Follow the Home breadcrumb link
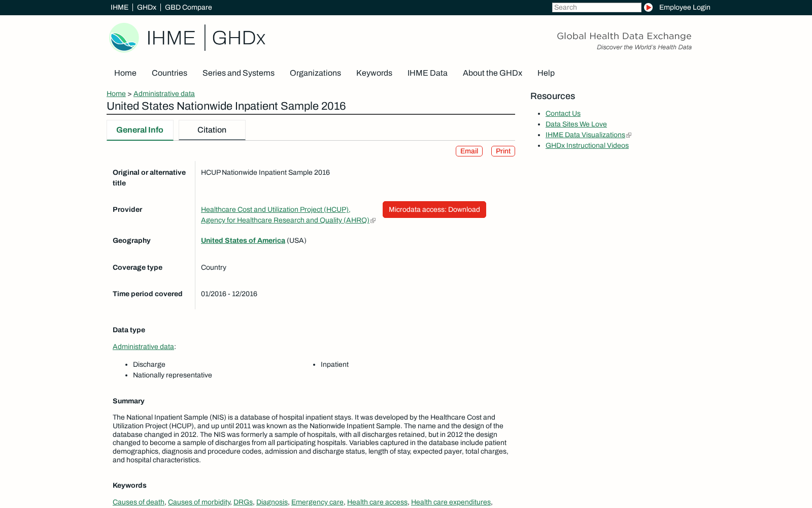The width and height of the screenshot is (812, 508). coord(116,93)
